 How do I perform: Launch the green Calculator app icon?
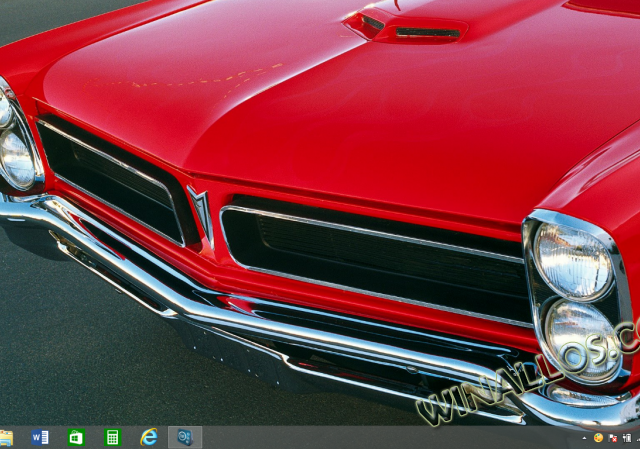[x=112, y=437]
